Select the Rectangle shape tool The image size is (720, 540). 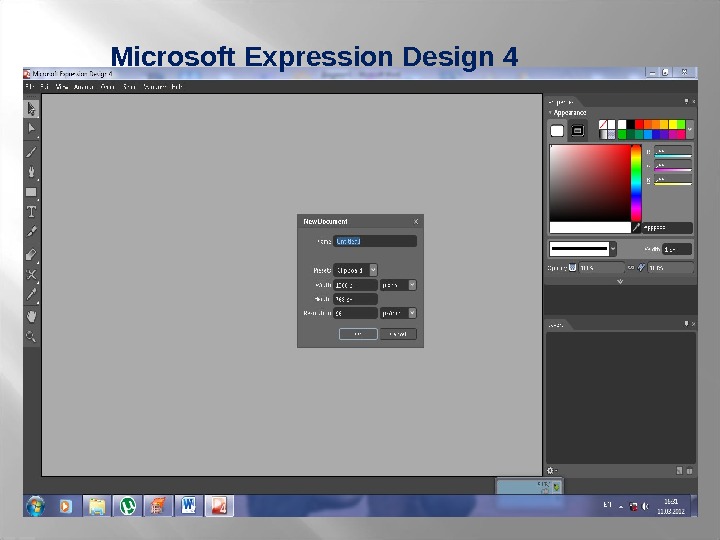click(31, 192)
